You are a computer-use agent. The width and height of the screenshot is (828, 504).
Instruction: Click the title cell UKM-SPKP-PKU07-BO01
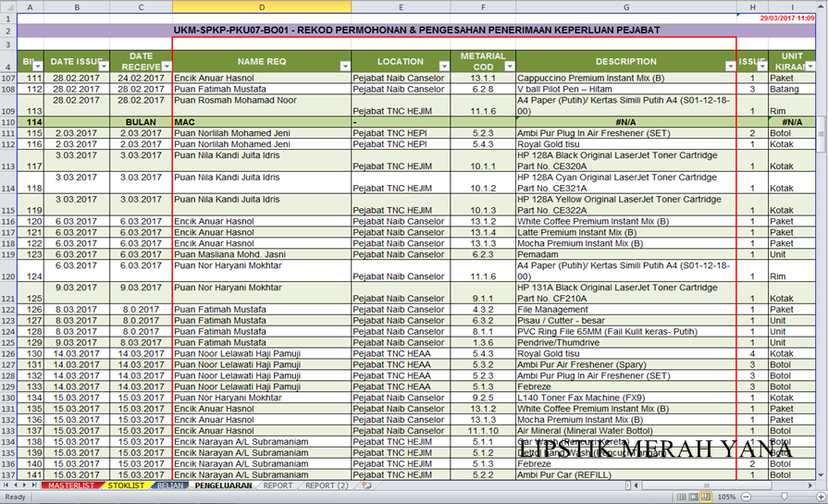click(x=416, y=31)
